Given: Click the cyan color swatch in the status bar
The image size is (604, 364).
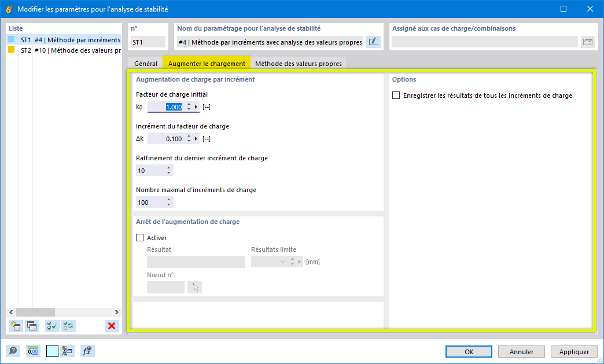Looking at the screenshot, I should click(51, 351).
